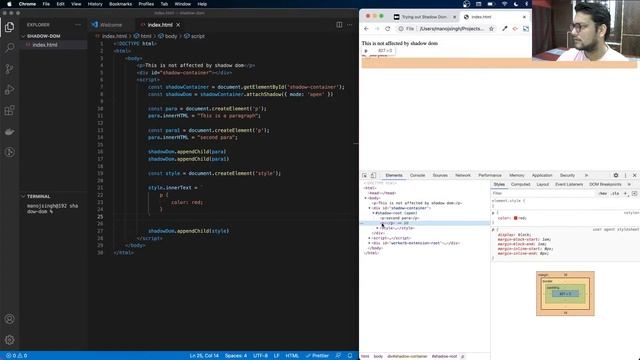
Task: Open the Bookmarks menu in macOS menu bar
Action: click(120, 4)
